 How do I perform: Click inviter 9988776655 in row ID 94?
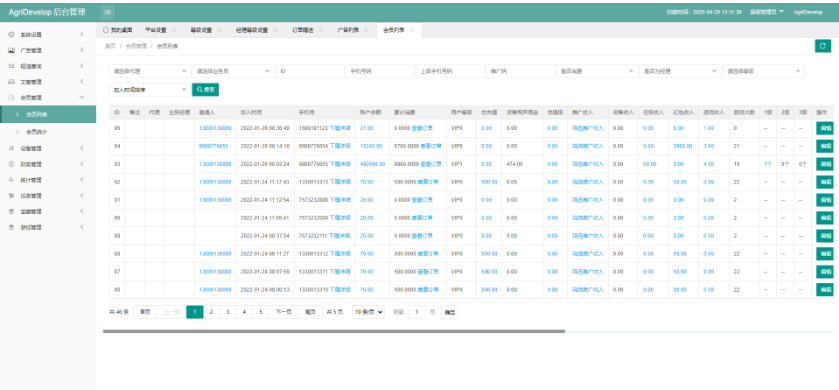point(213,146)
